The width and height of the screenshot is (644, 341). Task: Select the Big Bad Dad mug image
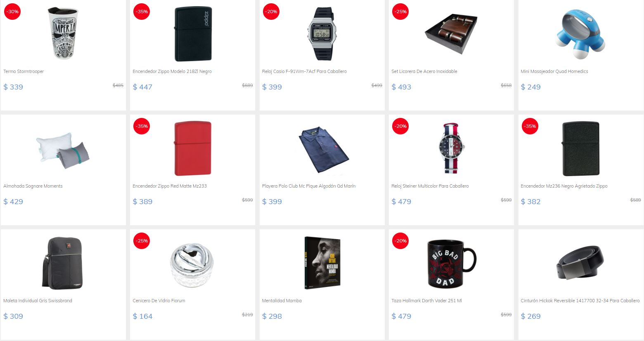point(451,263)
